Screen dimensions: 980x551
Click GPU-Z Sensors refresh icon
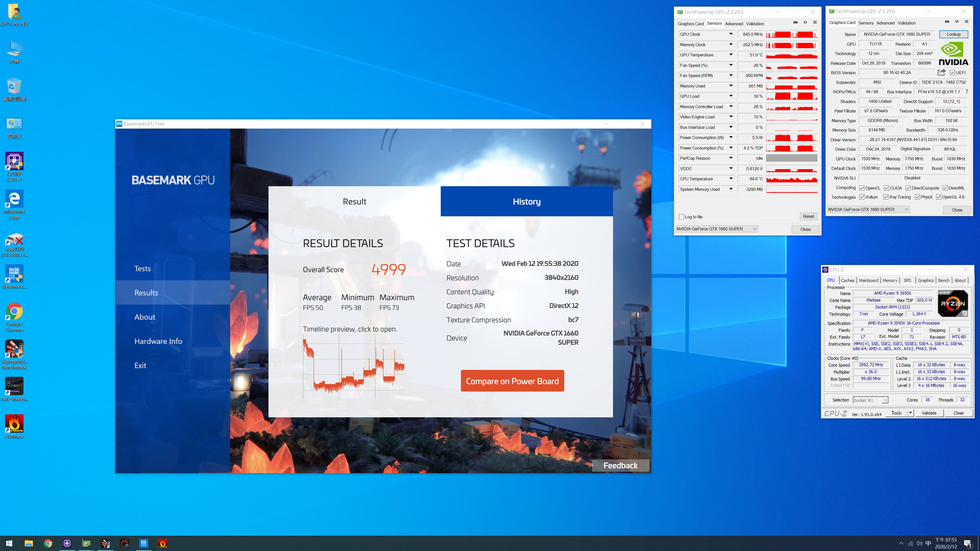[x=805, y=22]
